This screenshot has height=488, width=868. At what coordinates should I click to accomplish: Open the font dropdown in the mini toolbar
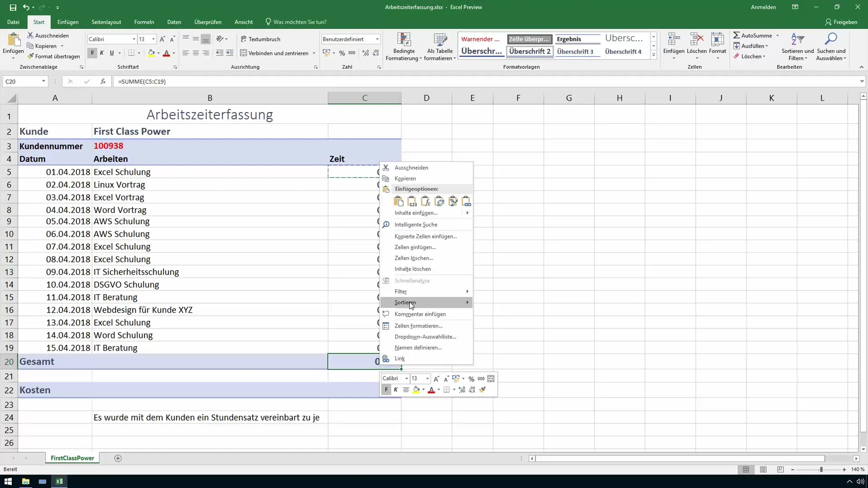tap(406, 379)
